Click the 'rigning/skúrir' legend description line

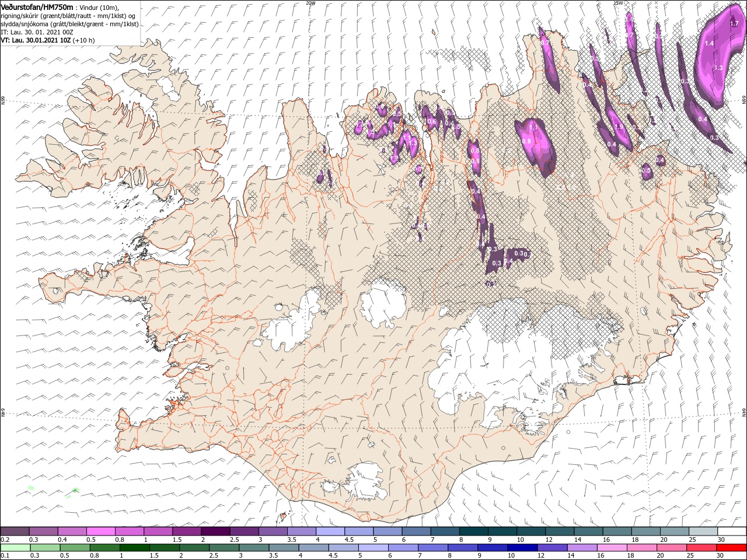(x=69, y=16)
